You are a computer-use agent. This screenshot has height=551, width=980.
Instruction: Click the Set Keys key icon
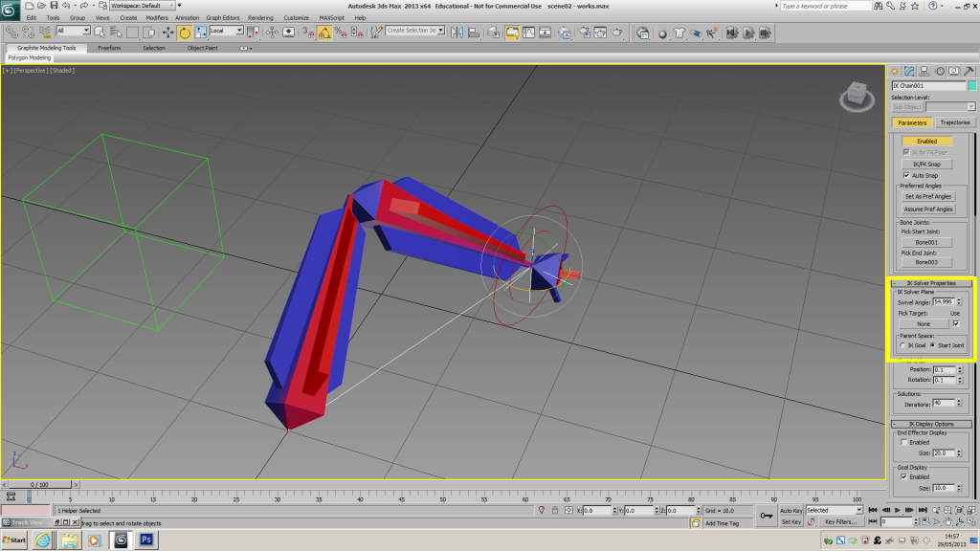pos(767,517)
